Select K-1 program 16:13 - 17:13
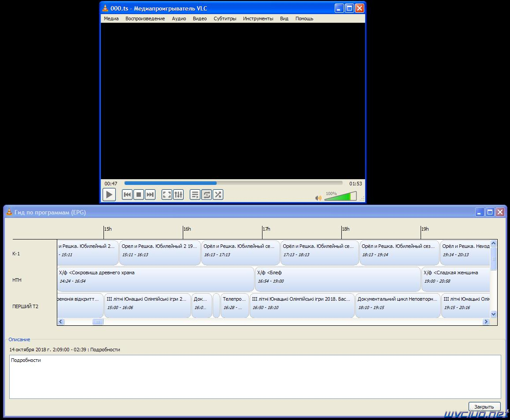Screen dimensions: 510x420 coord(240,253)
